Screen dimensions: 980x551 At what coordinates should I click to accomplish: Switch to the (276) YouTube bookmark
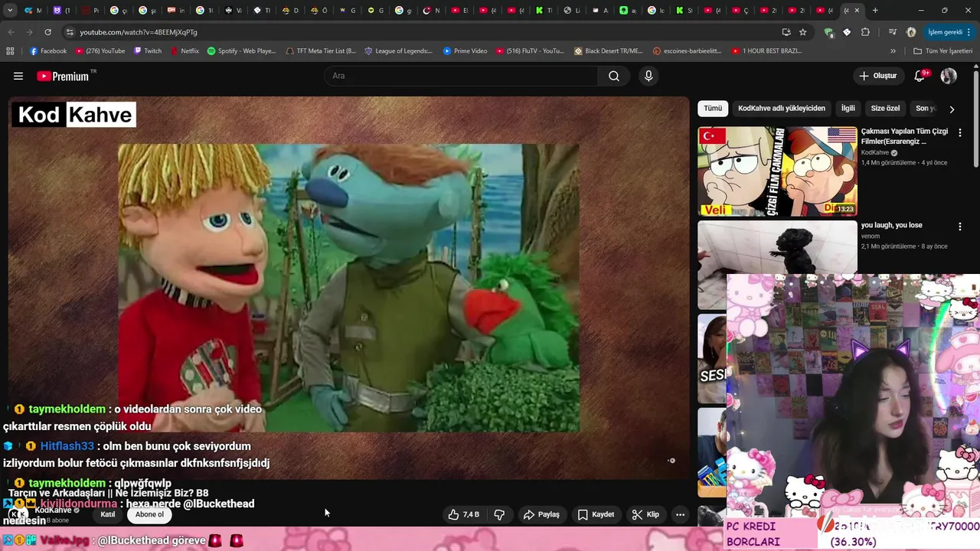coord(100,51)
